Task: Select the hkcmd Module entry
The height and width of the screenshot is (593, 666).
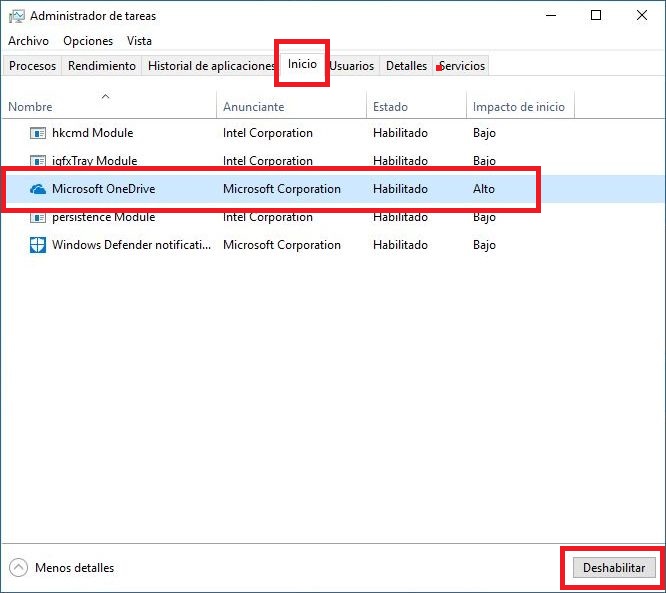Action: tap(93, 133)
